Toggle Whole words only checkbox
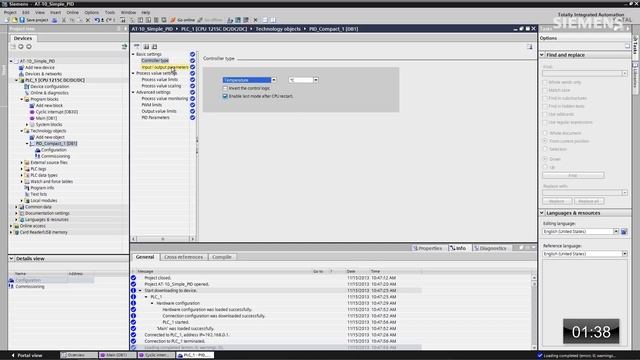This screenshot has width=640, height=360. click(545, 82)
